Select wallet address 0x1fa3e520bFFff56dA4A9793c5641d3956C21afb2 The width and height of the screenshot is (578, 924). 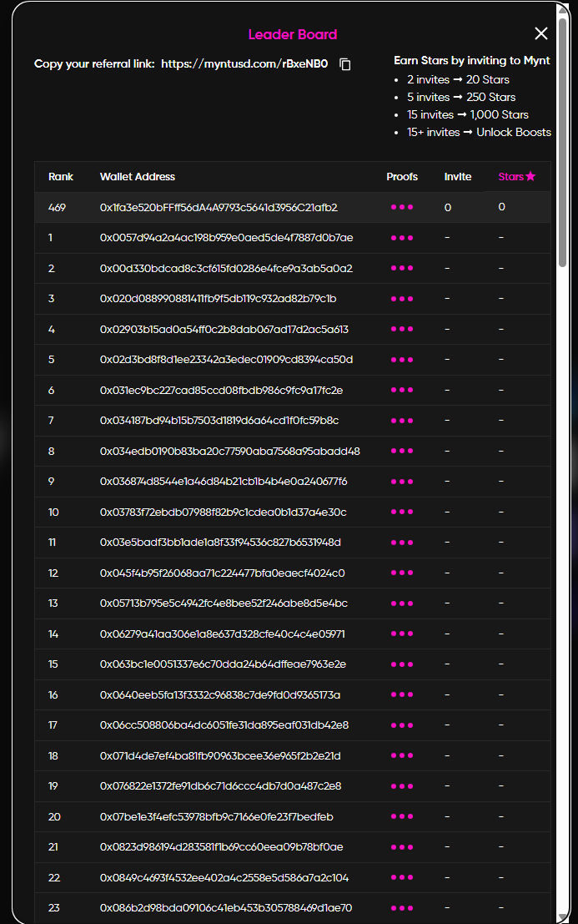coord(219,208)
